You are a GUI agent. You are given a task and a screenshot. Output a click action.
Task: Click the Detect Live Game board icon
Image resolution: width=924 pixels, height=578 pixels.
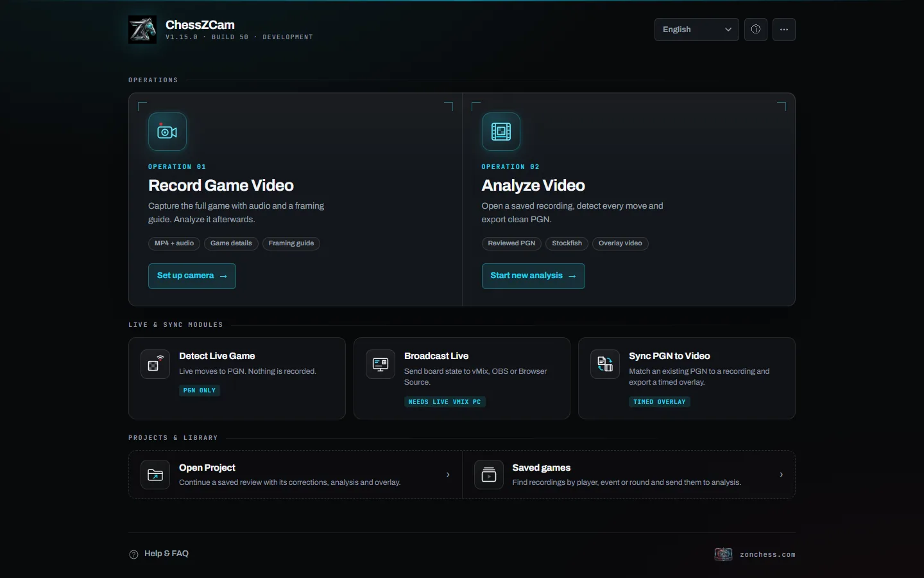click(155, 364)
